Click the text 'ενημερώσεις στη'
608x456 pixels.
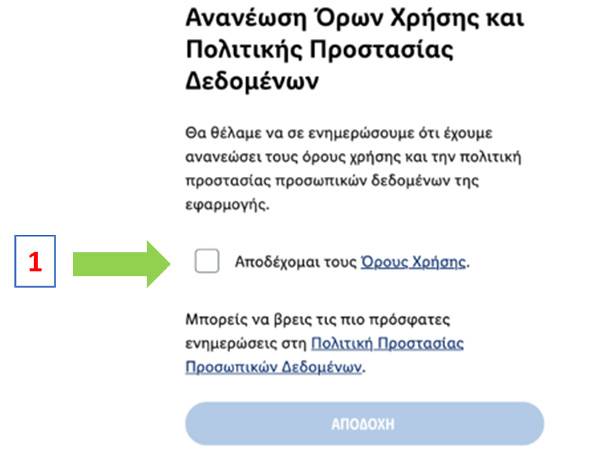(x=246, y=344)
